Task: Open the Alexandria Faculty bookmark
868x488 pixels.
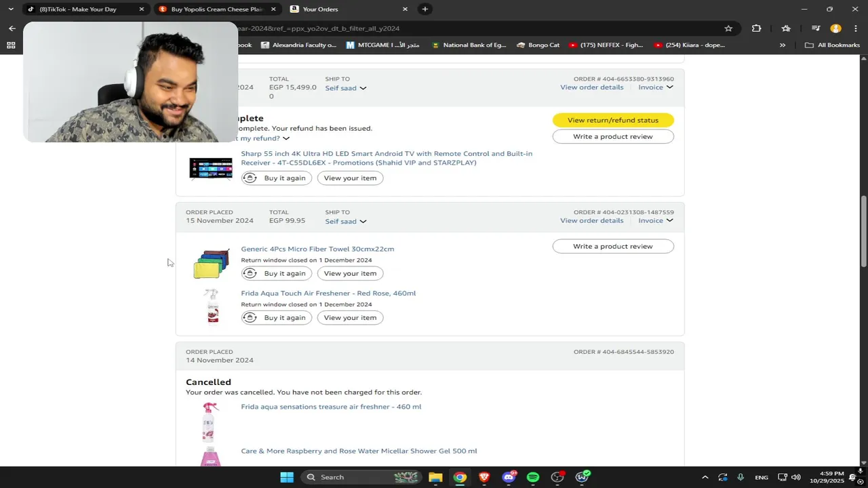Action: 298,45
